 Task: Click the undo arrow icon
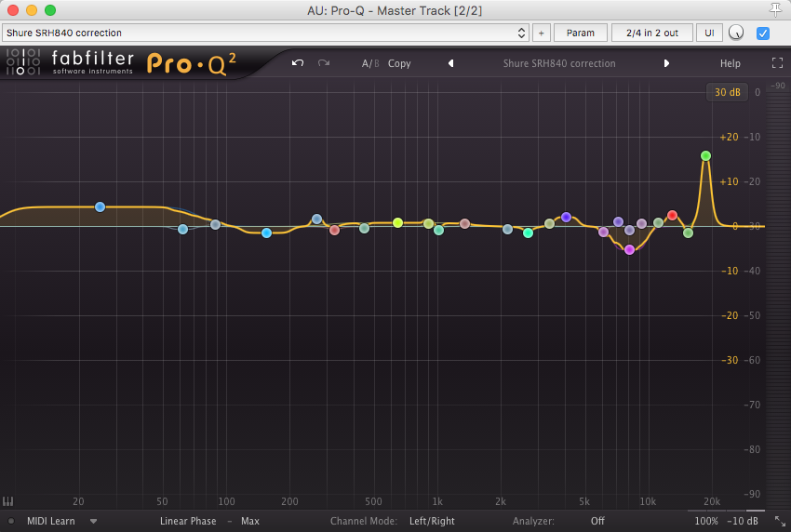tap(298, 63)
